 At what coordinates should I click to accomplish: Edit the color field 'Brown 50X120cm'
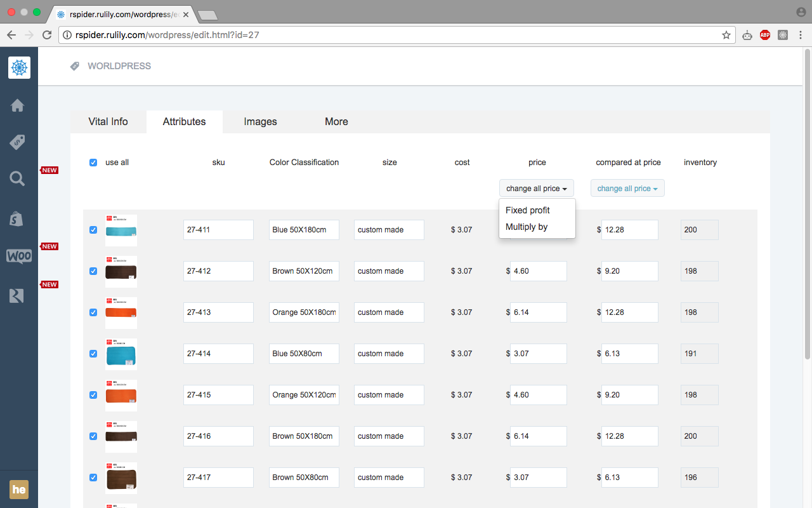point(304,271)
